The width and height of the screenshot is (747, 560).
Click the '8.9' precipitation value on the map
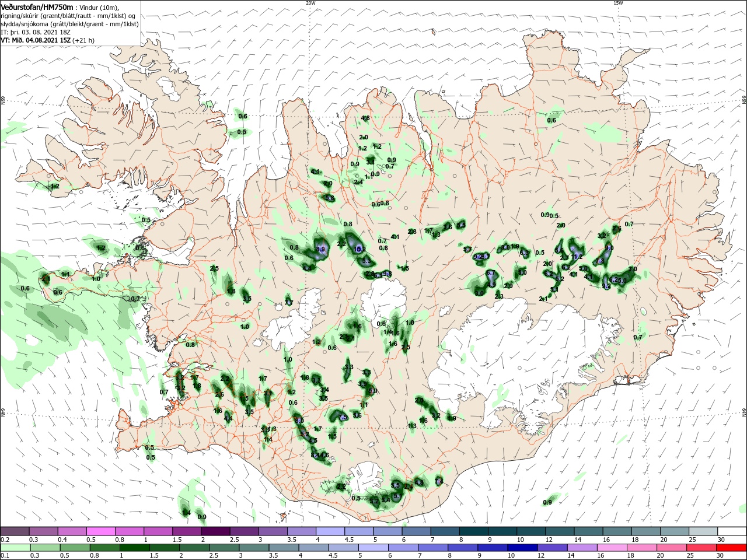tap(320, 249)
